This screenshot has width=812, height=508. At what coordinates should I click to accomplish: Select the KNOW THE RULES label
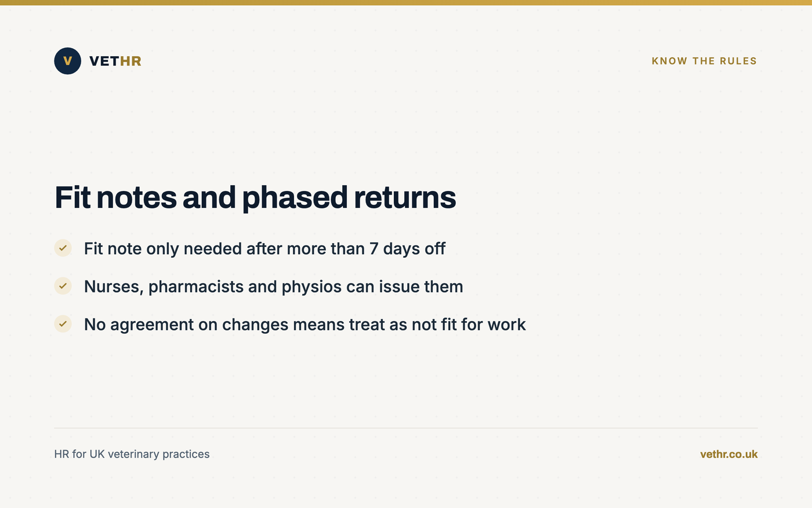pos(704,61)
